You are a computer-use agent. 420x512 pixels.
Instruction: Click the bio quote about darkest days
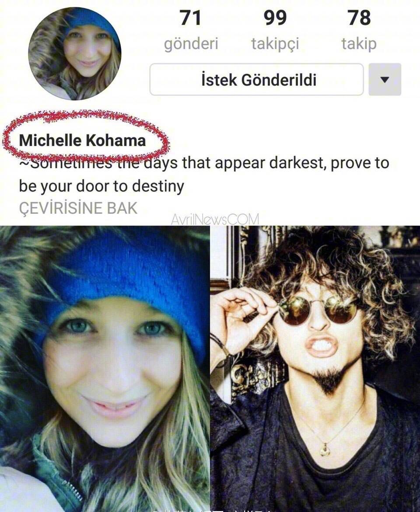[204, 174]
